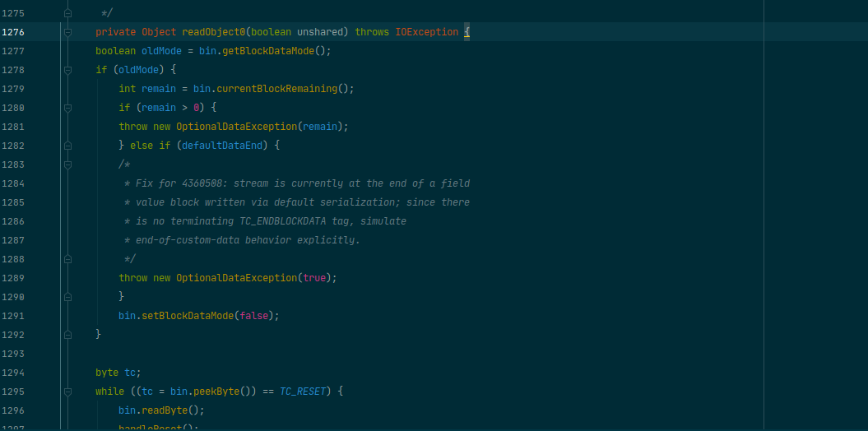Screen dimensions: 868x431
Task: Click the fold end marker at line 1275
Action: click(x=67, y=13)
